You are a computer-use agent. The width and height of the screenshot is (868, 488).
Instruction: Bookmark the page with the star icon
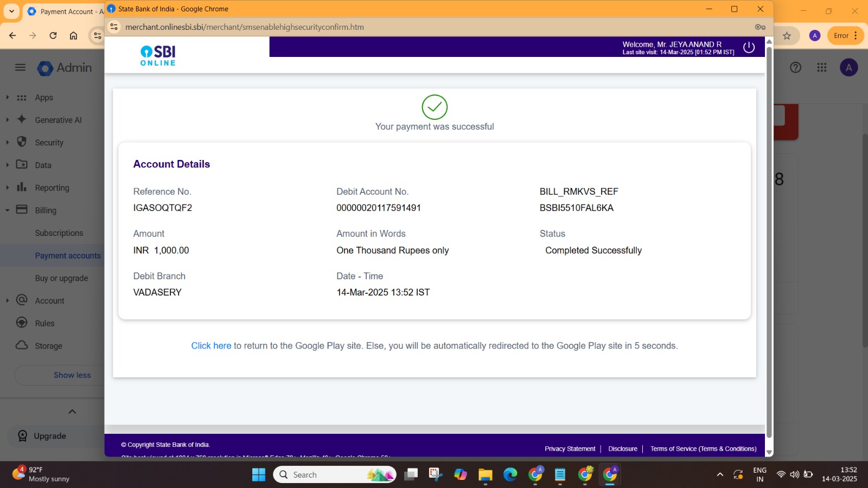coord(787,36)
